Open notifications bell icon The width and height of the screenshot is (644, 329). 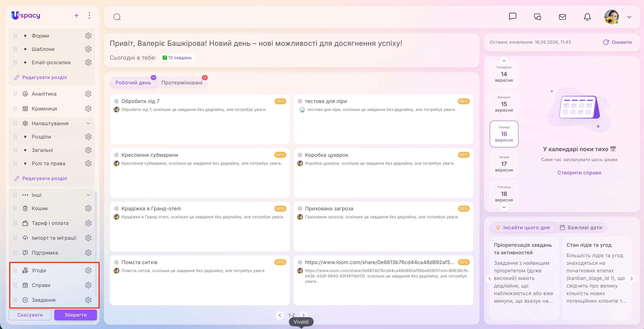point(587,17)
